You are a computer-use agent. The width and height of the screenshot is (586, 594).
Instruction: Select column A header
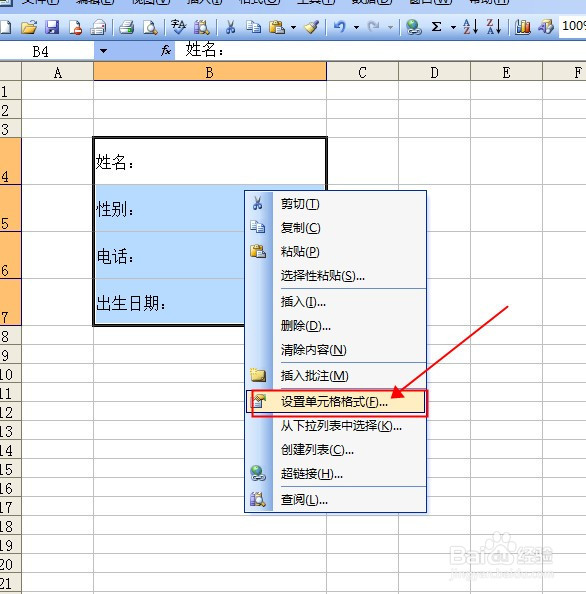58,72
